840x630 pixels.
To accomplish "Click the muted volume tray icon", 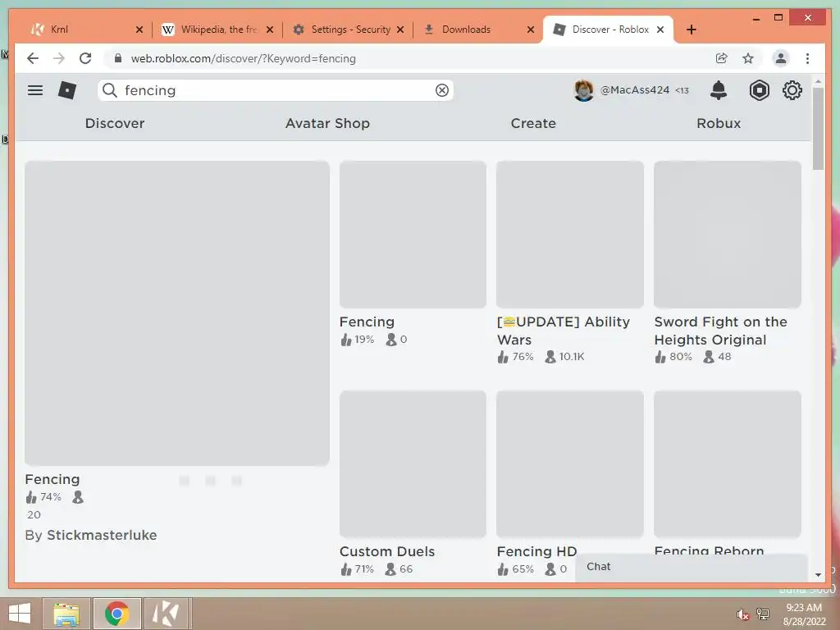I will pyautogui.click(x=742, y=614).
